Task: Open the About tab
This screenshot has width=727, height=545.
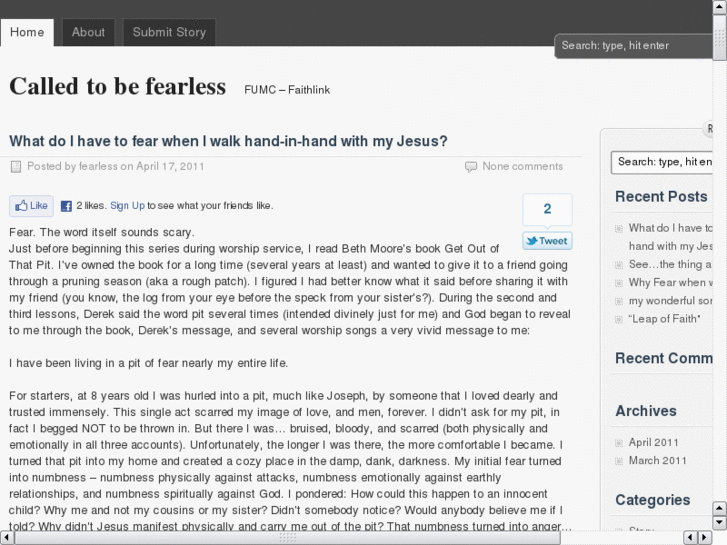Action: (88, 32)
